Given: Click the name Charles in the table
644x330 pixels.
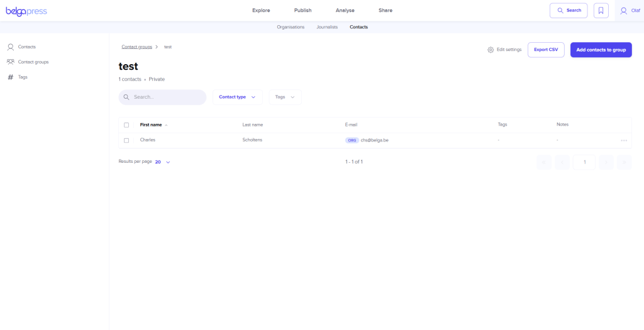Looking at the screenshot, I should (147, 140).
